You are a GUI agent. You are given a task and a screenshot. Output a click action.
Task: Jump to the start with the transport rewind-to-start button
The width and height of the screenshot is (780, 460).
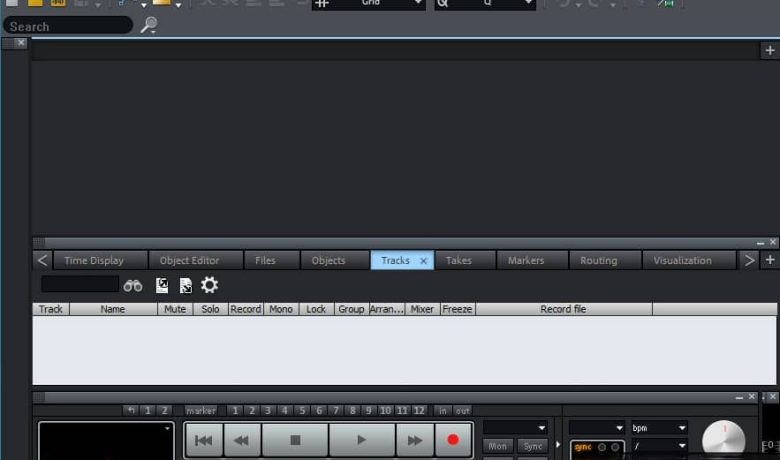click(x=203, y=440)
